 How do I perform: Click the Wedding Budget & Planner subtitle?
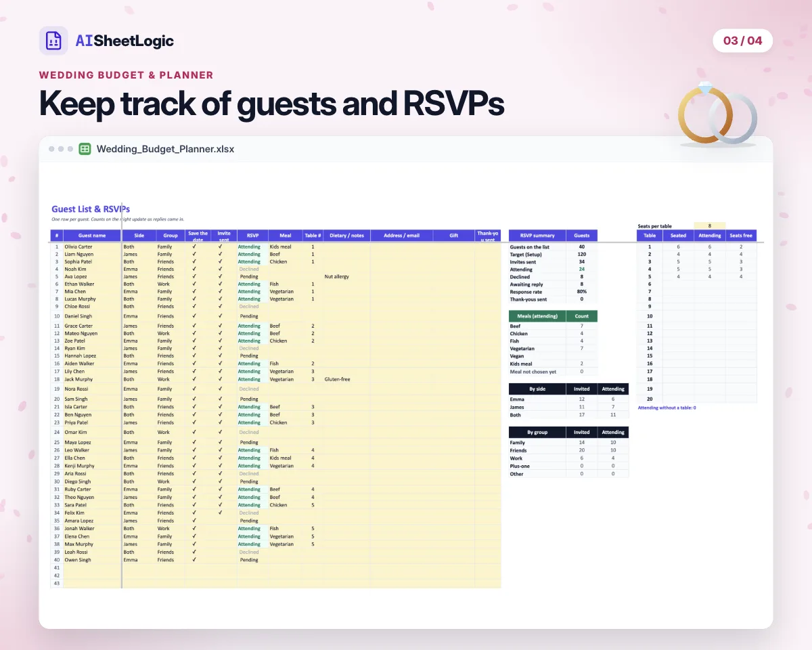click(127, 75)
